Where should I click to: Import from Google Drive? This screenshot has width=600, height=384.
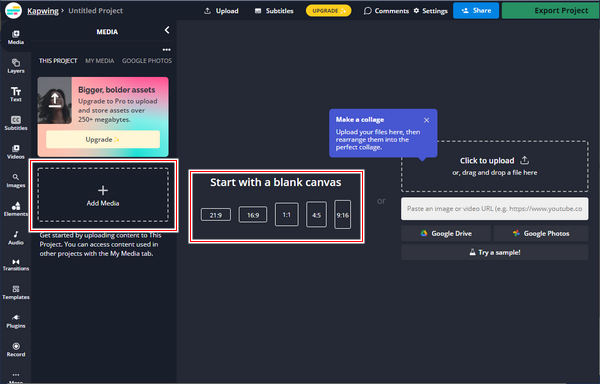point(446,233)
